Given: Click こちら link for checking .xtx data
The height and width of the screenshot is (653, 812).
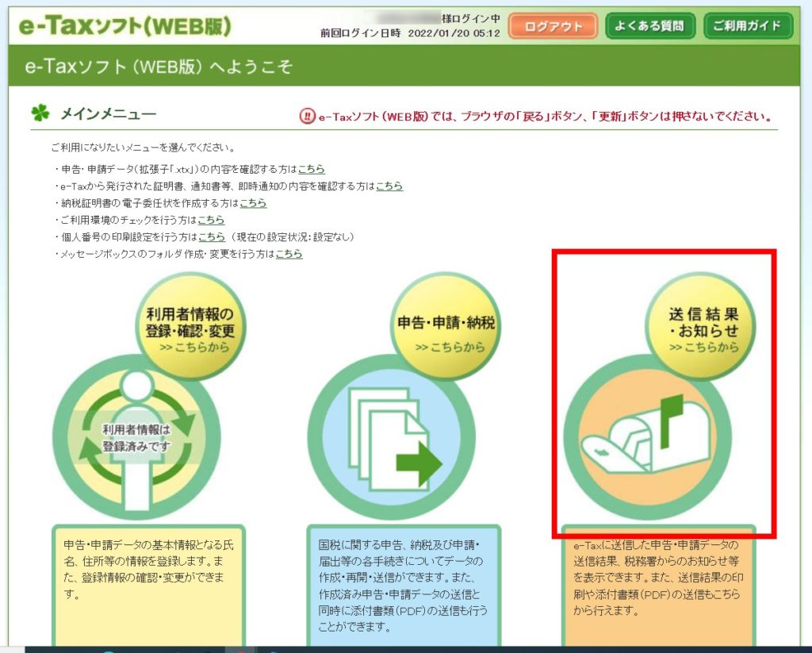Looking at the screenshot, I should [x=311, y=169].
